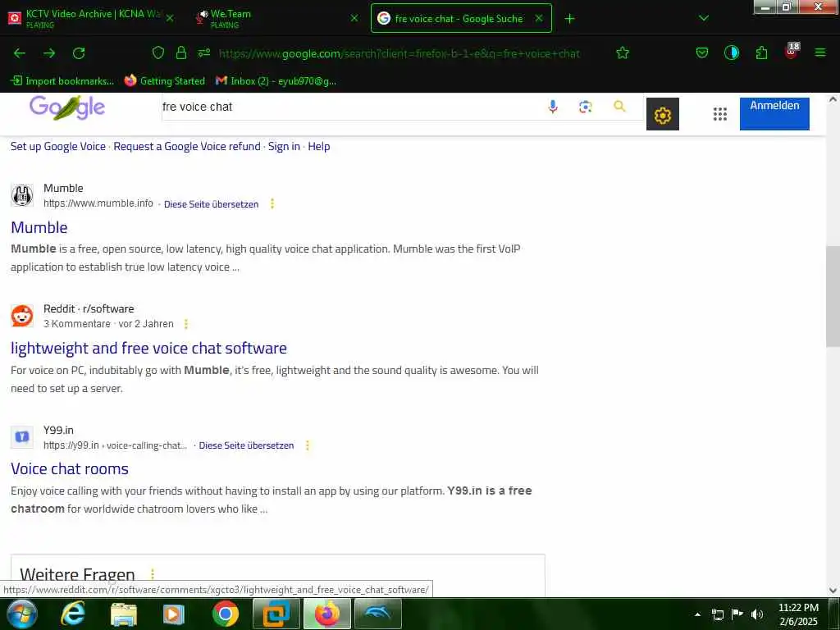Close the We.Team tab
Viewport: 840px width, 630px height.
point(354,18)
